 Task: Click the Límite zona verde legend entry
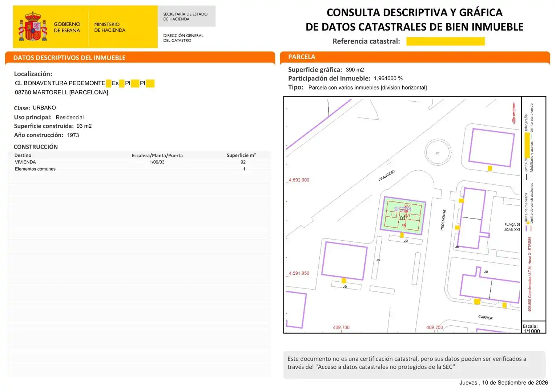click(531, 122)
